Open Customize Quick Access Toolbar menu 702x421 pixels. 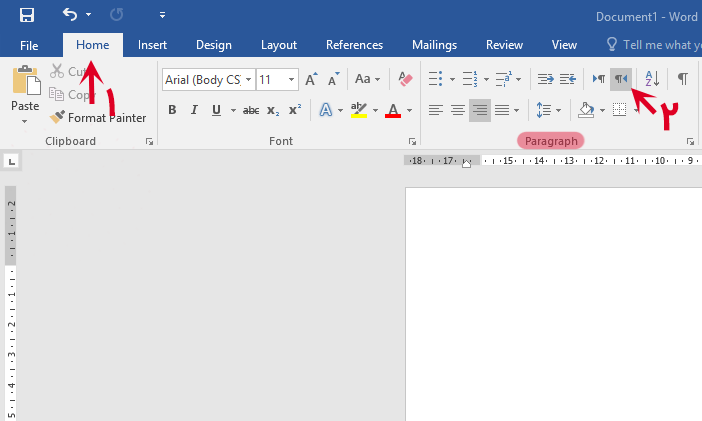162,15
